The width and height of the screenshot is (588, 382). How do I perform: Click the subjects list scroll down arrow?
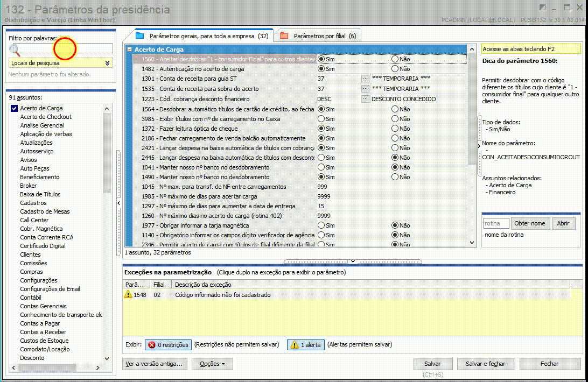[107, 359]
